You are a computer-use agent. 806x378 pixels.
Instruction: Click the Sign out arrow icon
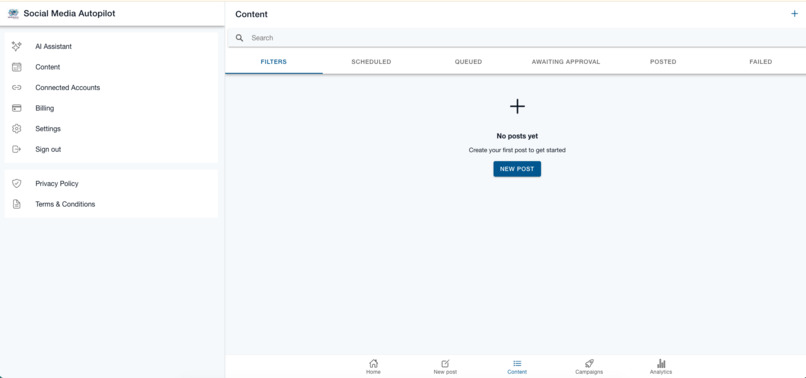pos(16,149)
